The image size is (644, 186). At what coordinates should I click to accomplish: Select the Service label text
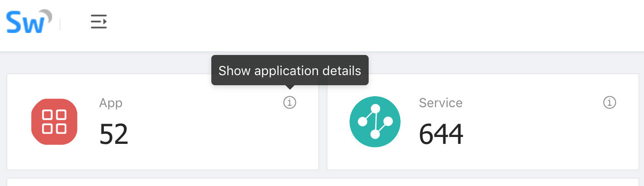(440, 103)
